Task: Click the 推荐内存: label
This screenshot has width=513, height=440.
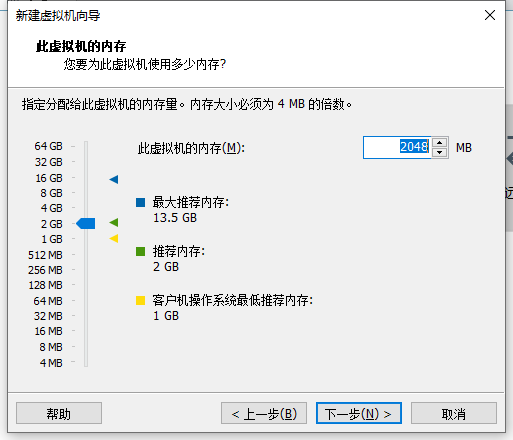Action: [179, 251]
